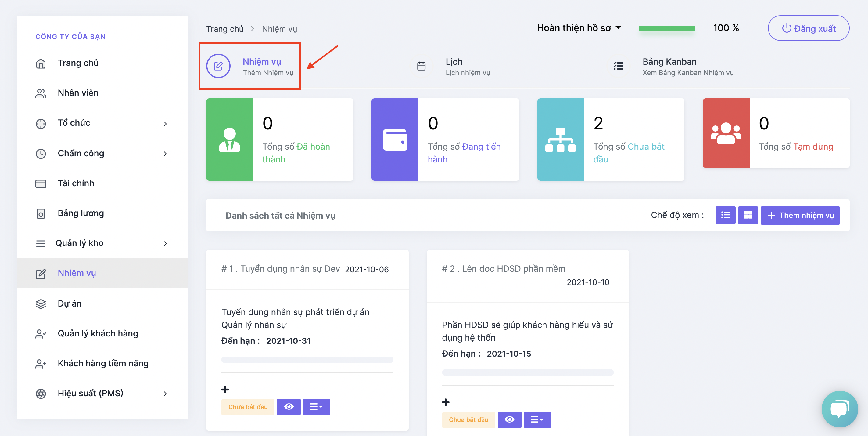Click the Trang chủ home icon in sidebar

click(41, 64)
